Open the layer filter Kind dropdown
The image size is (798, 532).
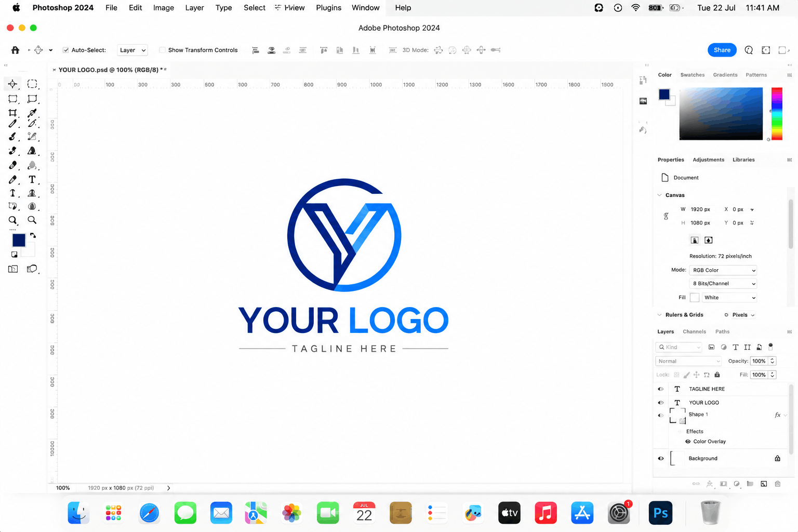[x=679, y=347]
